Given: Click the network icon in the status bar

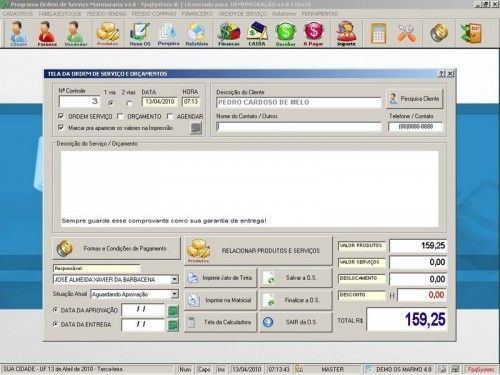Looking at the screenshot, I should click(455, 369).
